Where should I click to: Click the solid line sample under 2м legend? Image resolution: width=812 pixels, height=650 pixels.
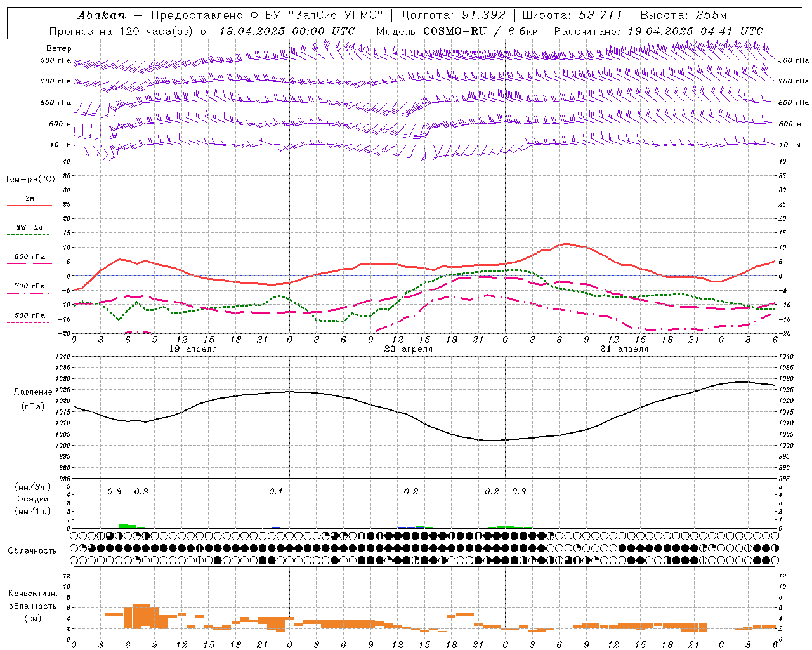coord(29,206)
